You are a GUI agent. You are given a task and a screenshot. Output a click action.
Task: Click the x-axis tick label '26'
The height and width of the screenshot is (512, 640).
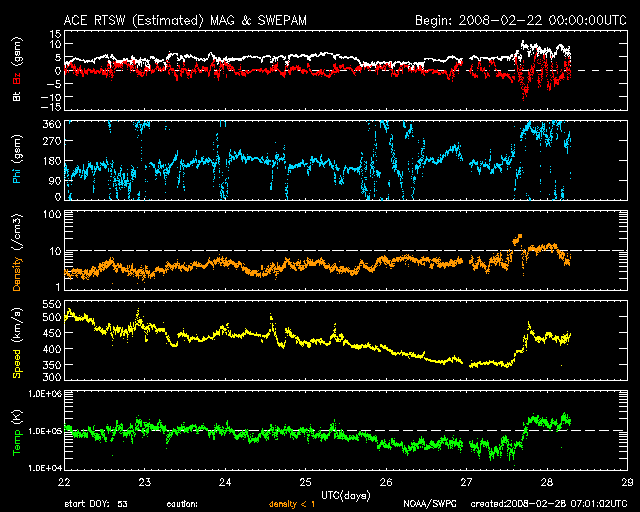[386, 482]
